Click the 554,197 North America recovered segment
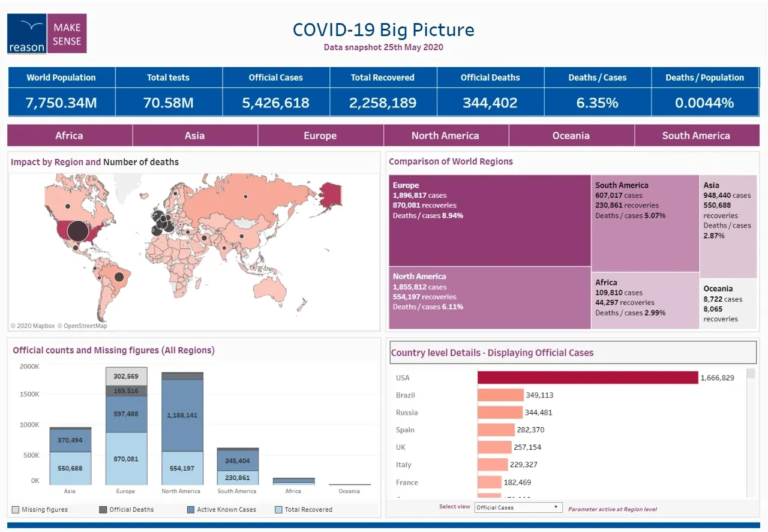 coord(182,468)
